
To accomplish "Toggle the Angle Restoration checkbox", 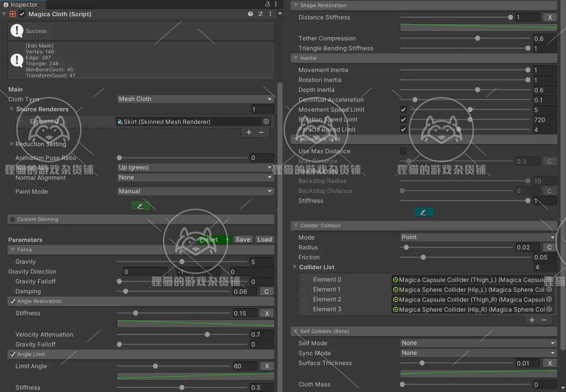I will (13, 301).
